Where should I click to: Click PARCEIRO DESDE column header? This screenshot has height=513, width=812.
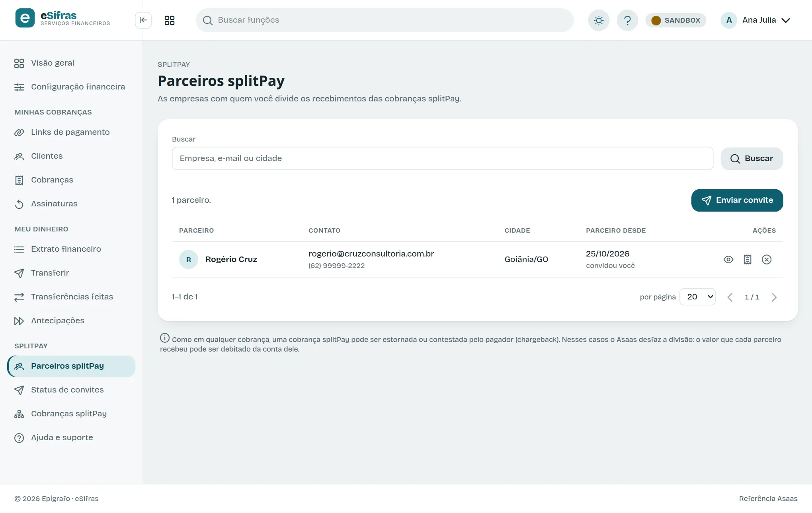point(616,230)
